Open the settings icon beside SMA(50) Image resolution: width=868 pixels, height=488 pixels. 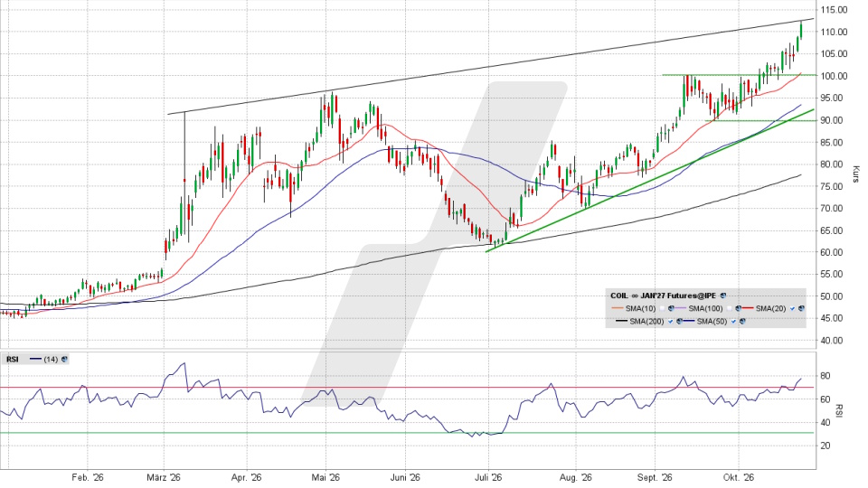742,321
